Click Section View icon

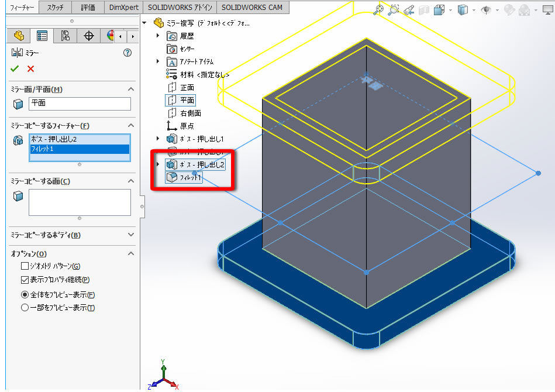424,10
